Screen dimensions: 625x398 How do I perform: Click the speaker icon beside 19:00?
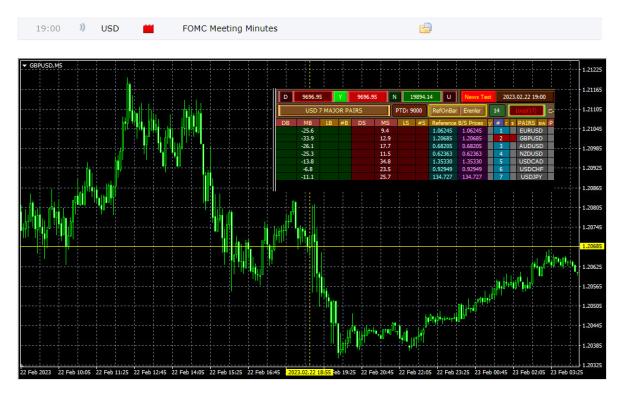pyautogui.click(x=82, y=27)
